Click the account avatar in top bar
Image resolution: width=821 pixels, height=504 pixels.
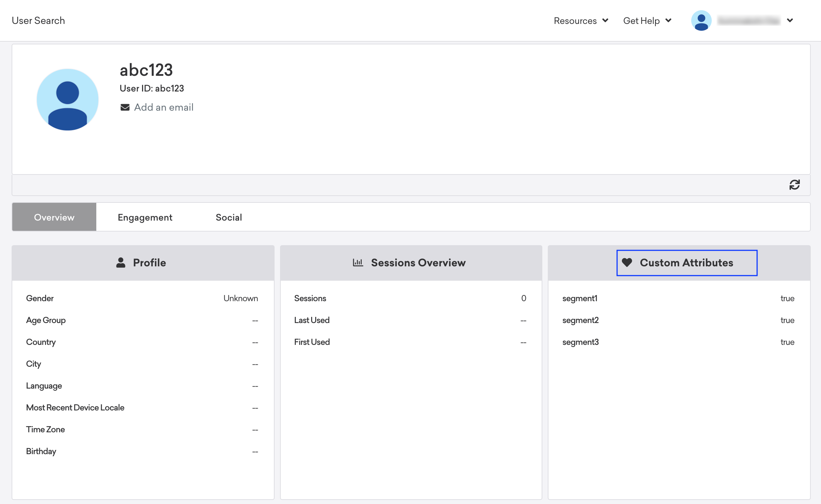point(701,20)
